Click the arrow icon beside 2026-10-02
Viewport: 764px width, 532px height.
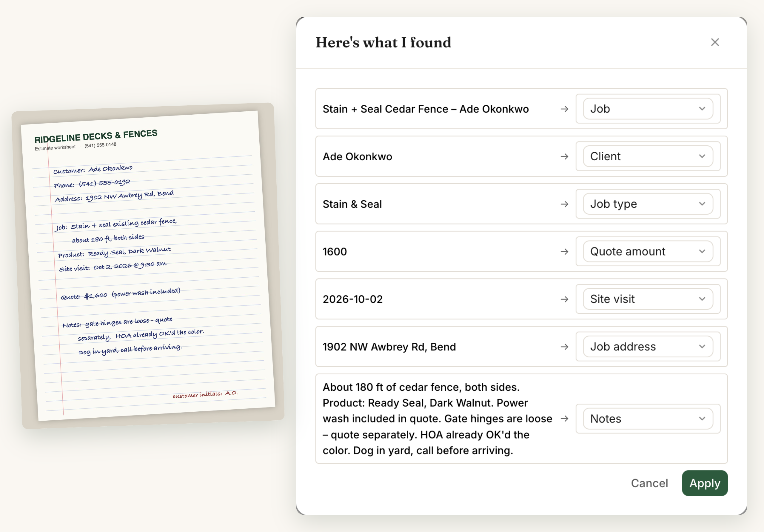(564, 299)
